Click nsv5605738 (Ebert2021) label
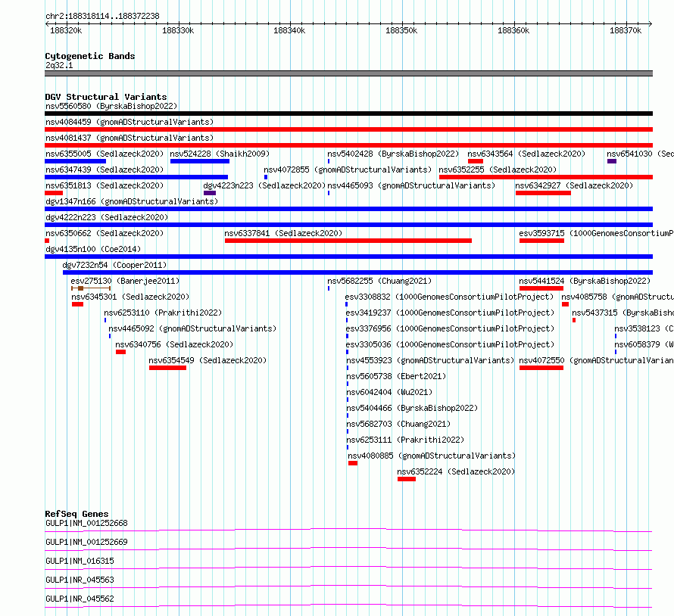The width and height of the screenshot is (674, 616). coord(396,376)
